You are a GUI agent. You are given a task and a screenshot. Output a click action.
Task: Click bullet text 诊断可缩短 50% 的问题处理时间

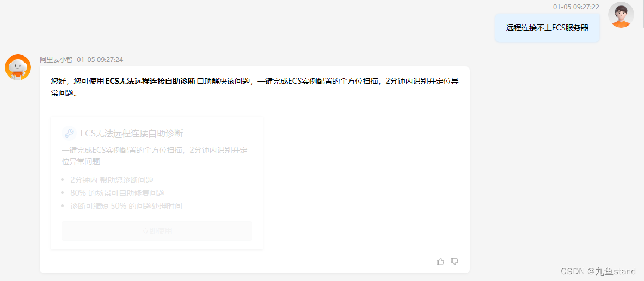tap(126, 206)
